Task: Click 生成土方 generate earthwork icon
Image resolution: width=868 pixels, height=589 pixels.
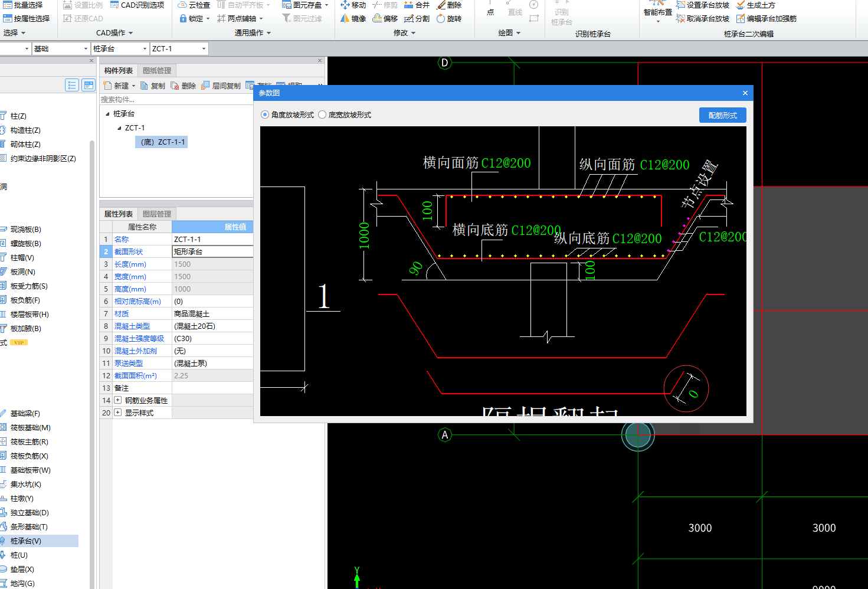Action: (741, 5)
